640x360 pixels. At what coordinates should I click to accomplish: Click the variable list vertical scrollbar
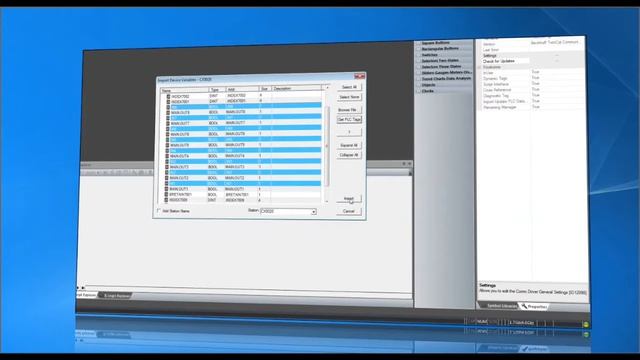pos(327,145)
